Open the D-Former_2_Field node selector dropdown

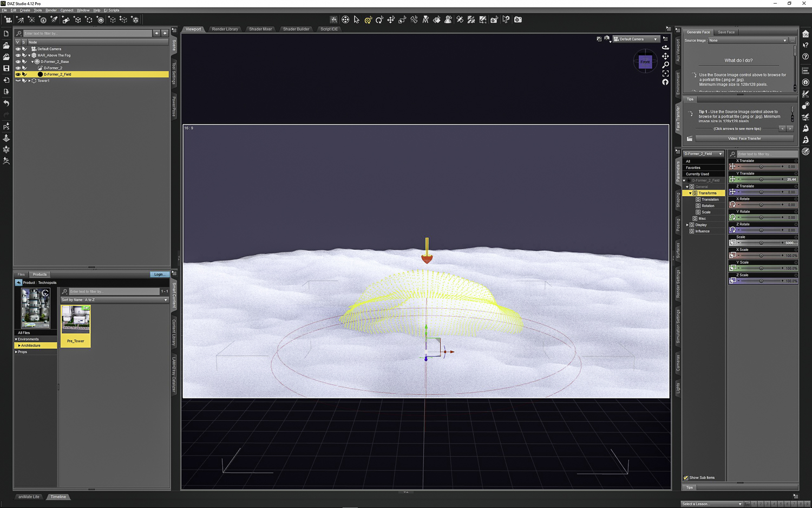click(x=703, y=154)
